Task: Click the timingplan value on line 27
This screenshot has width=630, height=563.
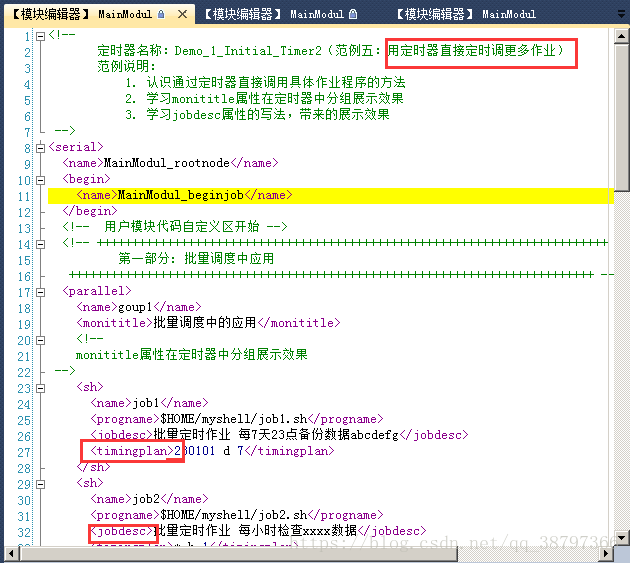Action: tap(209, 451)
